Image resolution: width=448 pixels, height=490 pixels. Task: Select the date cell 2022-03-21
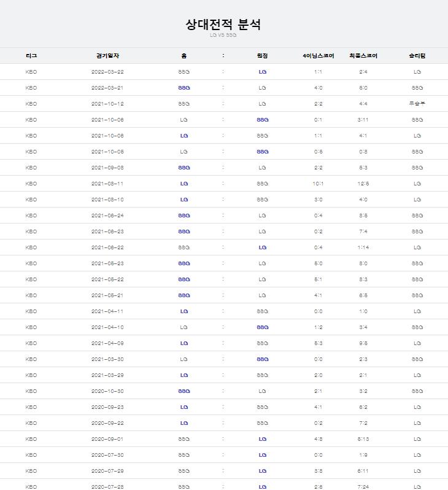tap(107, 88)
